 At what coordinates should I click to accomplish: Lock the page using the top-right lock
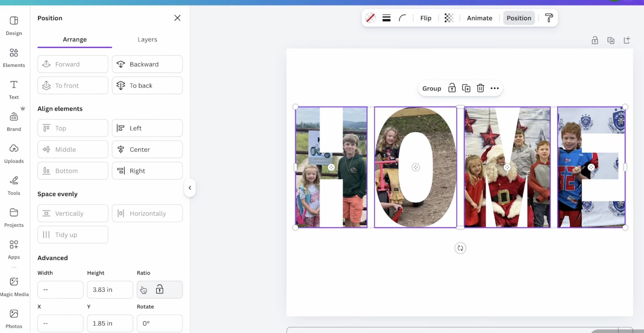point(595,40)
